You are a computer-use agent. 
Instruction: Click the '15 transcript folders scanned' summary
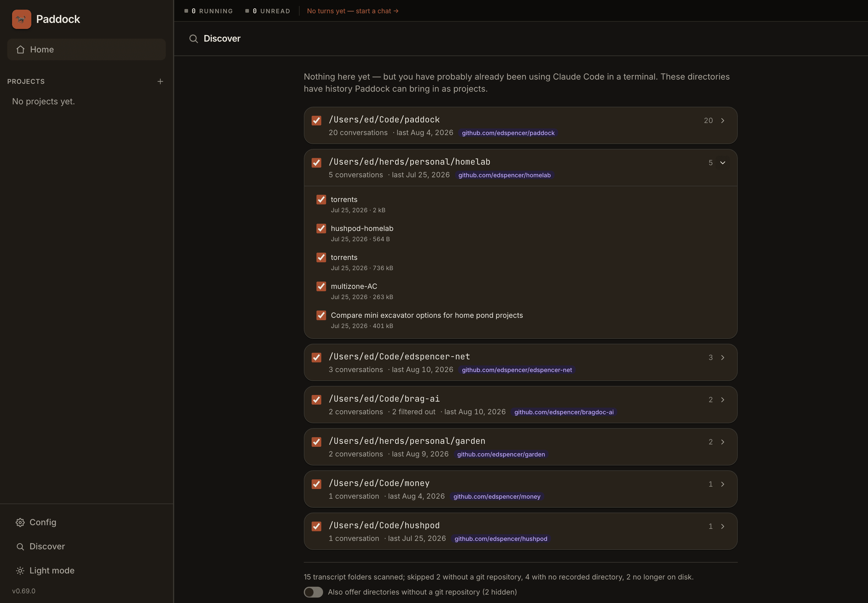[498, 577]
